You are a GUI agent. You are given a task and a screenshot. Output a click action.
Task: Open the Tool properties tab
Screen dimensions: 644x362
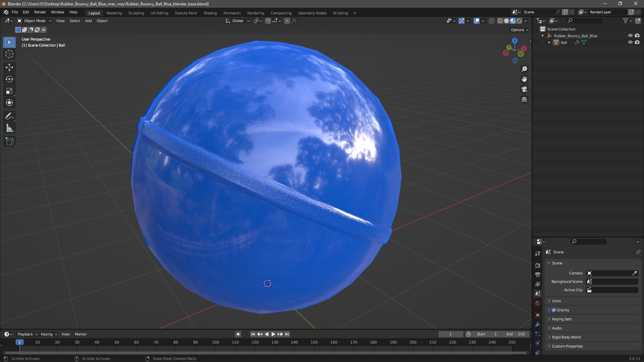point(538,253)
